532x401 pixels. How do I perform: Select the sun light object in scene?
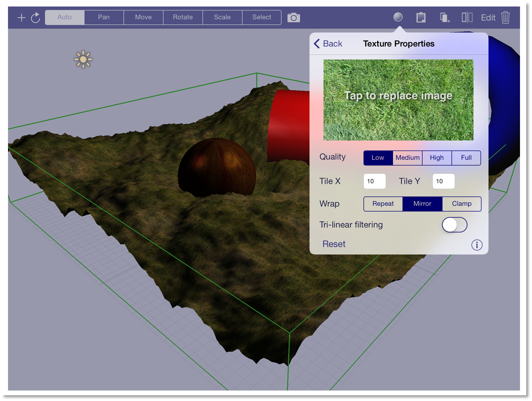[83, 59]
